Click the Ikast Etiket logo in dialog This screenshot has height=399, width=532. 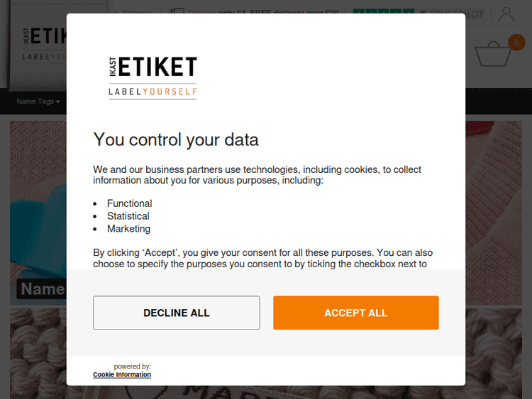(153, 77)
